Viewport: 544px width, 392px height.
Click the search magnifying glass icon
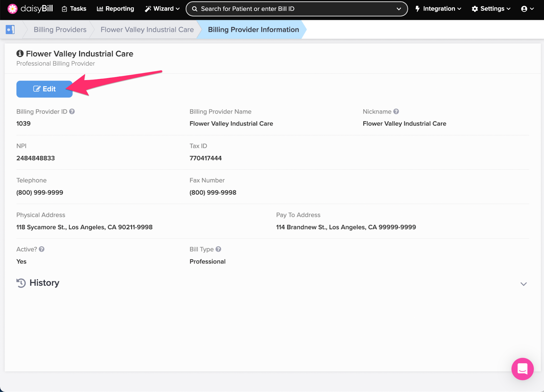pos(194,9)
